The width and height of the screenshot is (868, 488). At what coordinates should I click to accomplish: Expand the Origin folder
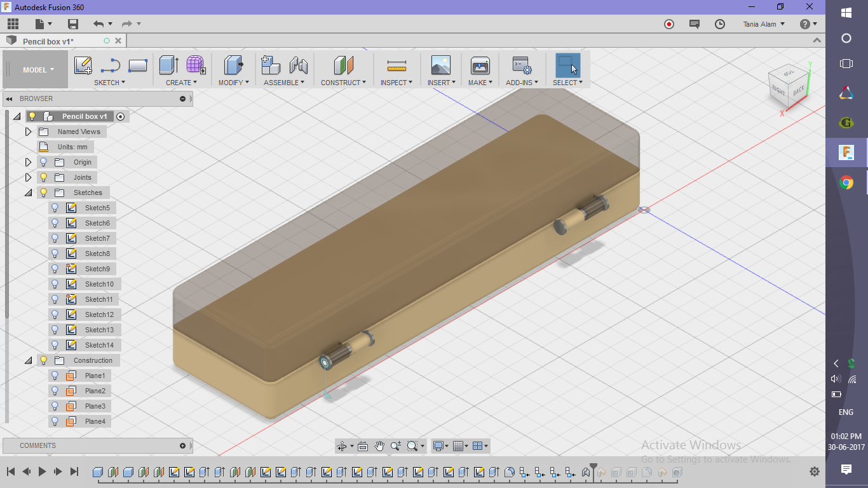(28, 162)
